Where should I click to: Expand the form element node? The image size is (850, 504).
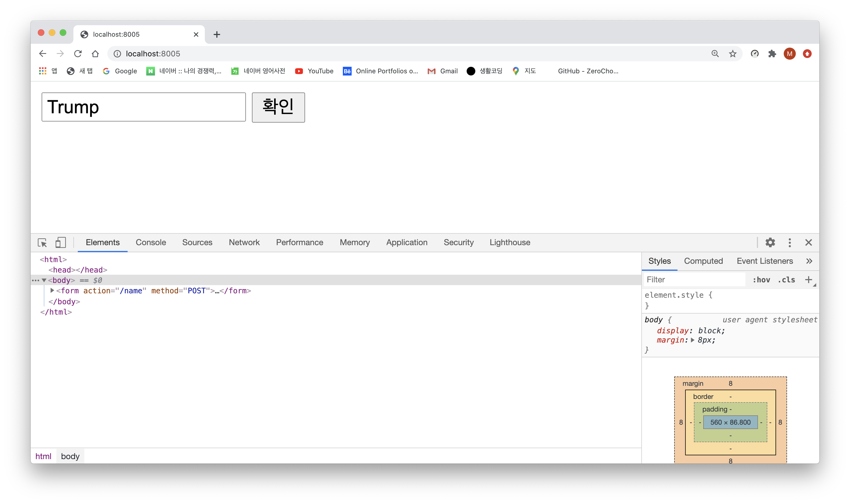click(52, 291)
